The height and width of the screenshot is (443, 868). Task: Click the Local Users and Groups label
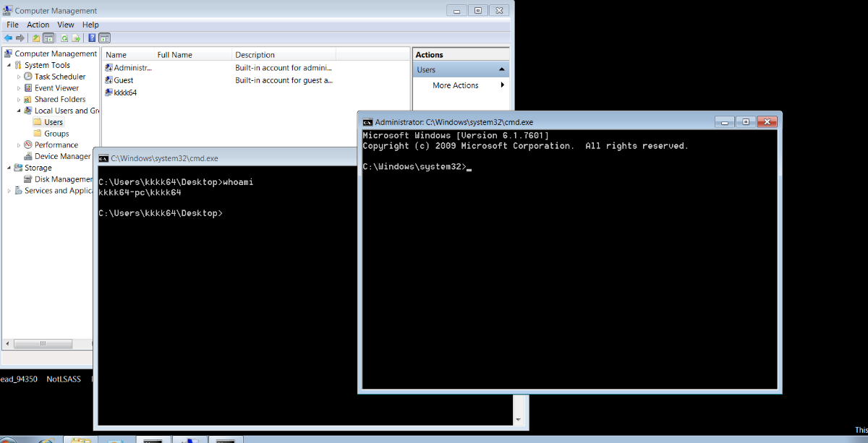(x=67, y=111)
